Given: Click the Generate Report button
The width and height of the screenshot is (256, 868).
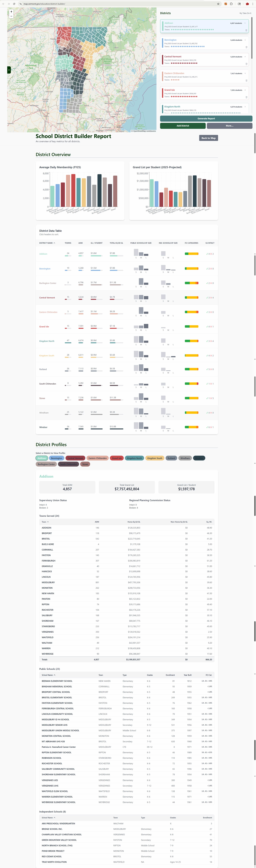Looking at the screenshot, I should click(206, 119).
